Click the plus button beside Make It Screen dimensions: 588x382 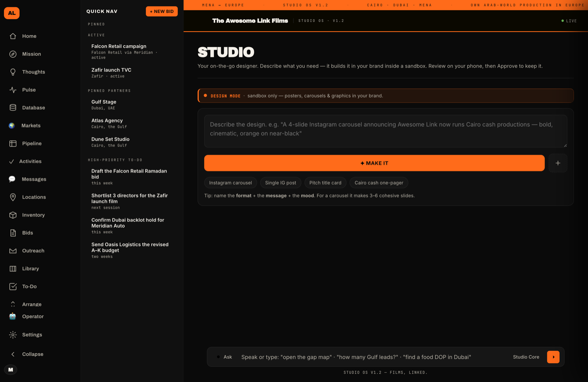click(558, 163)
